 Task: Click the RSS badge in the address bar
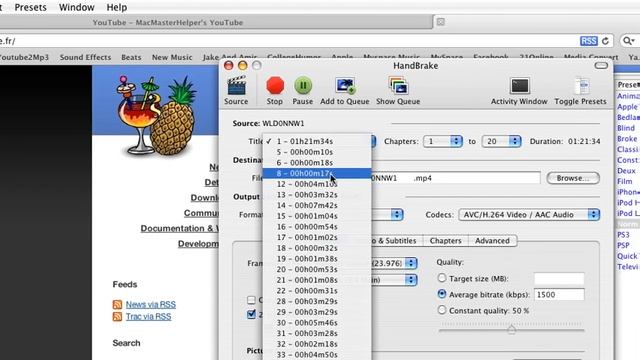click(x=589, y=41)
